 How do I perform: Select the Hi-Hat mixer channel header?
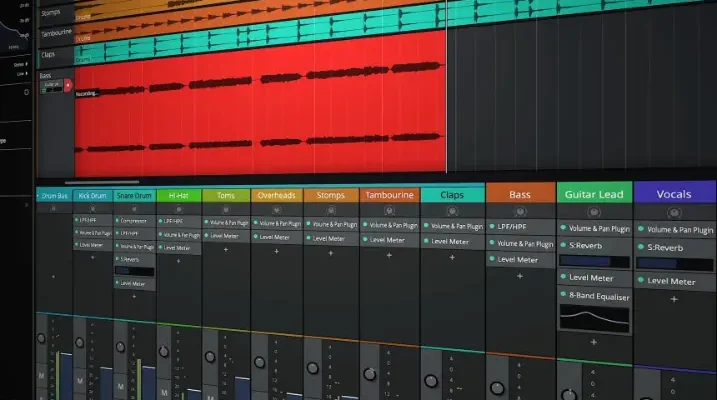click(179, 196)
